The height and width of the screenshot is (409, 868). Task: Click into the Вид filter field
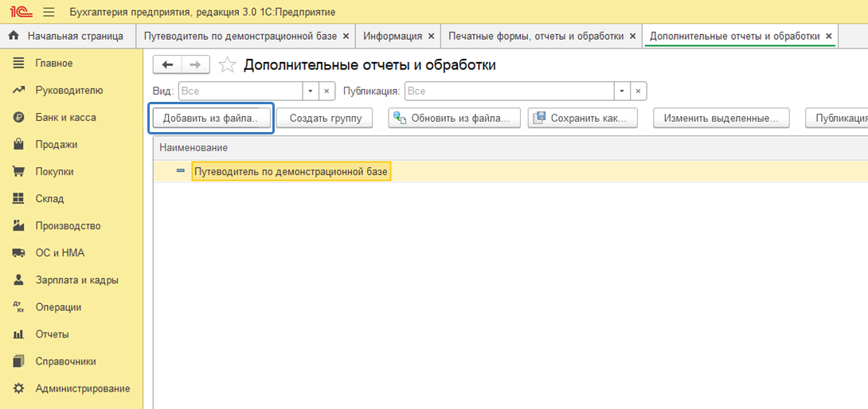pyautogui.click(x=240, y=91)
